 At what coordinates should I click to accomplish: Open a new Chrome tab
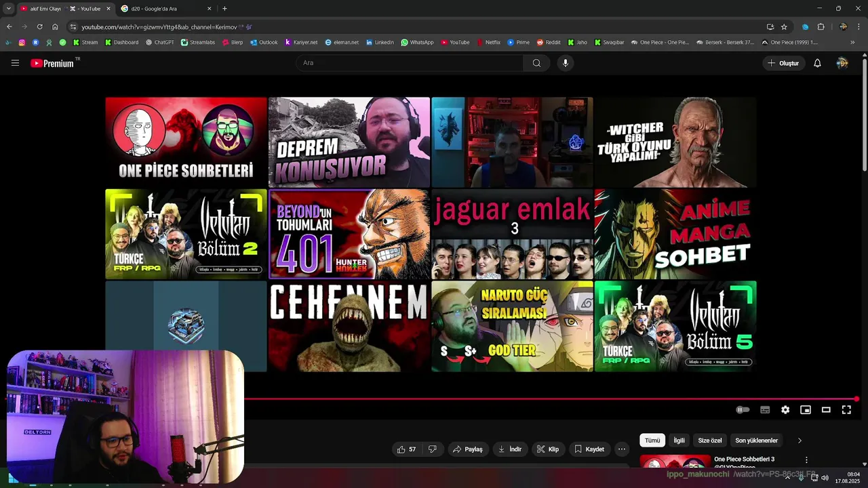224,9
